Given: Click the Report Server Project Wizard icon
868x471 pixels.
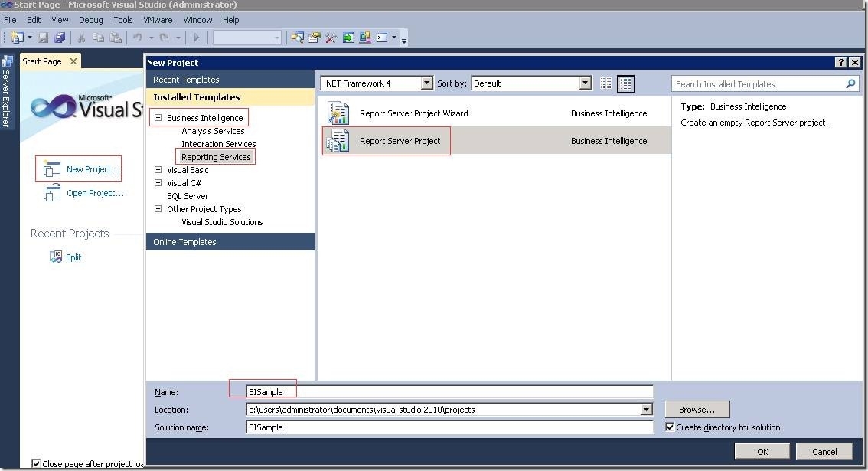Looking at the screenshot, I should click(338, 113).
